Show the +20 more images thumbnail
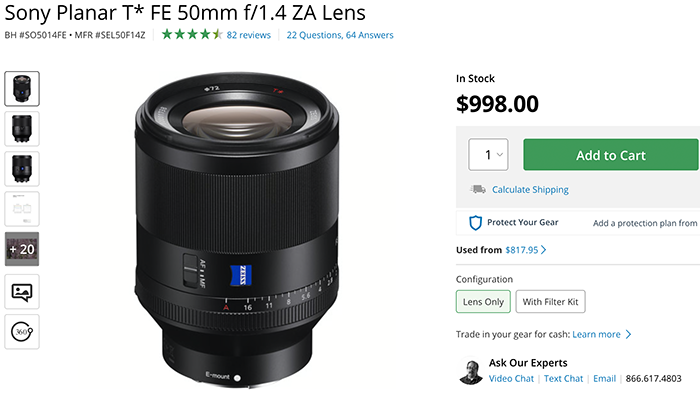 coord(22,249)
